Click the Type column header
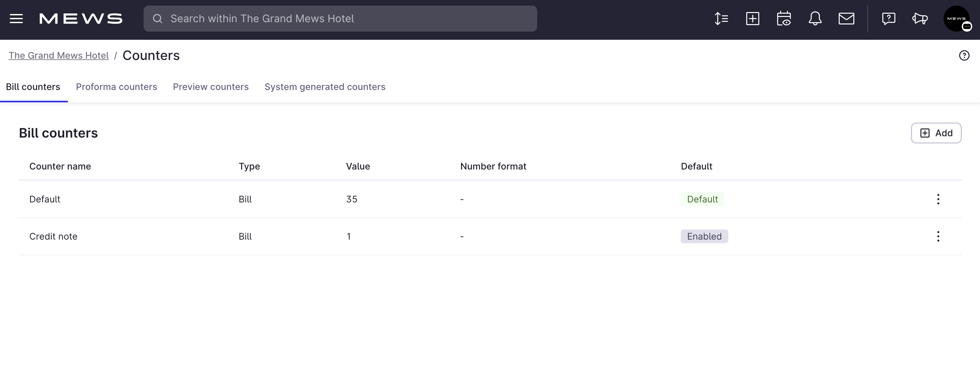 (x=249, y=167)
